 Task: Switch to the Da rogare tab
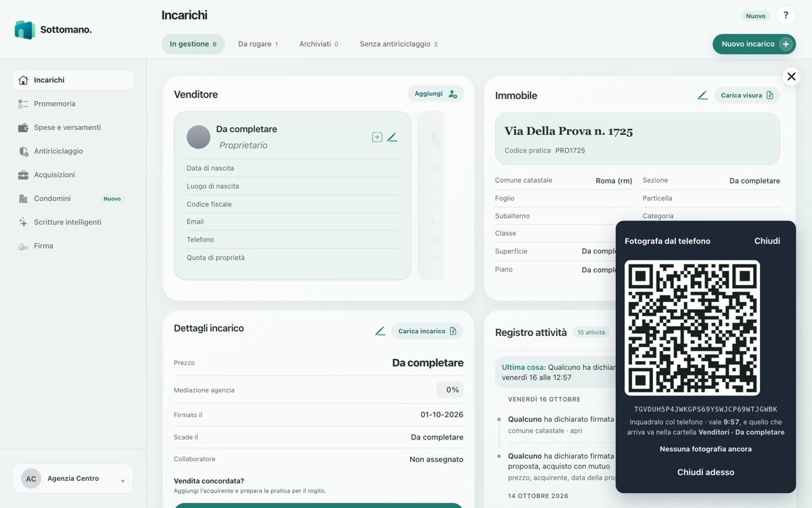coord(258,44)
